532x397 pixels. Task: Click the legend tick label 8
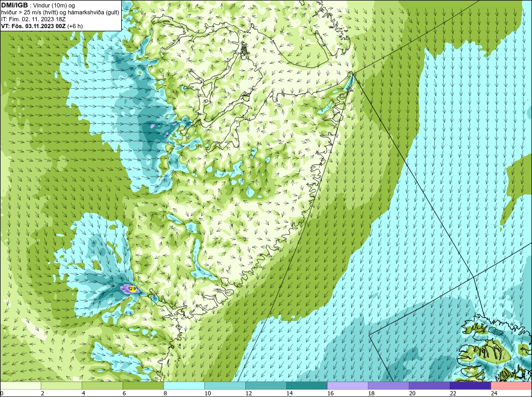coord(166,393)
